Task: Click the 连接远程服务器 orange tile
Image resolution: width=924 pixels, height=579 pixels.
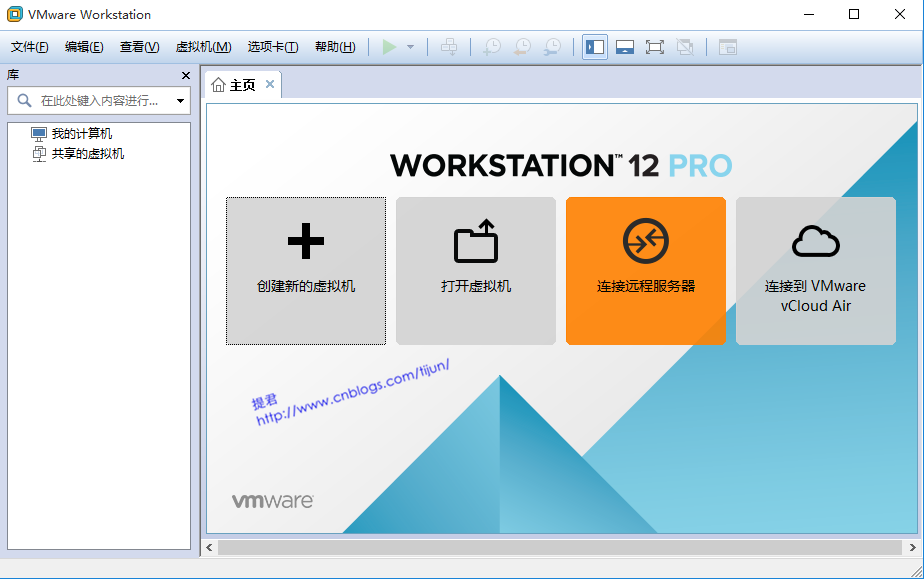Action: [x=645, y=271]
